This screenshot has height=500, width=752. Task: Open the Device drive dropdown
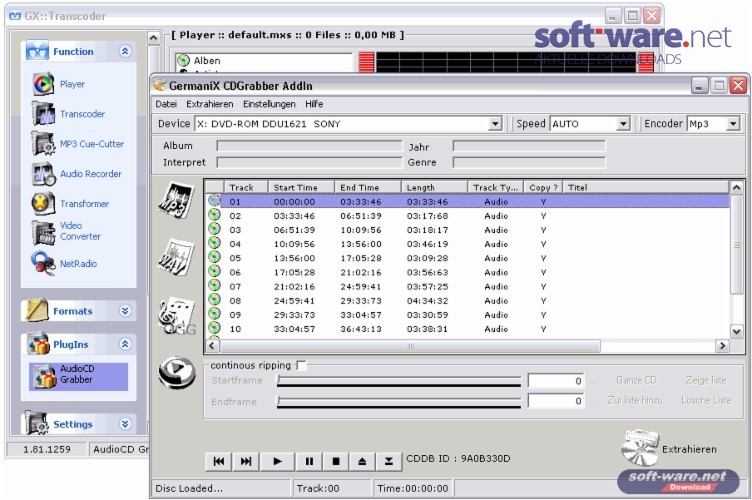(x=495, y=124)
